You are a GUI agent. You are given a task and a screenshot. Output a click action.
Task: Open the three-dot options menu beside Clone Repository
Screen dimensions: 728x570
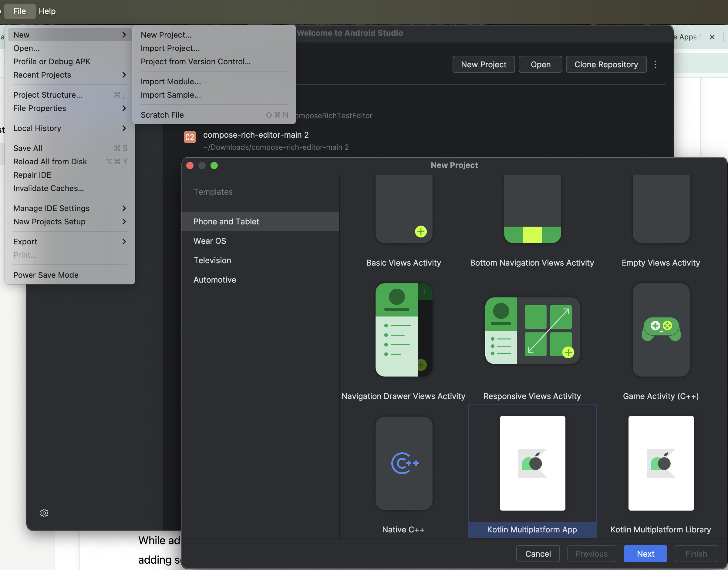[x=655, y=64]
